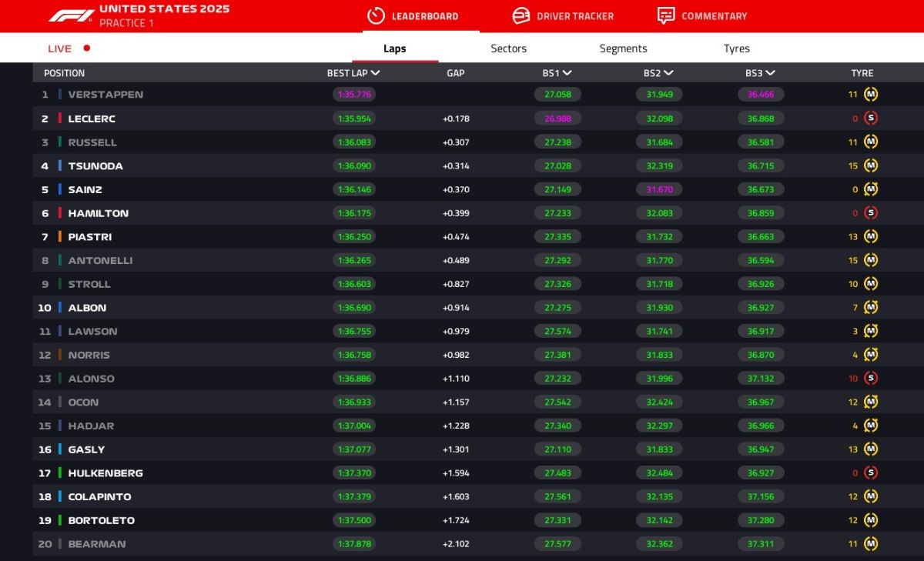Viewport: 924px width, 561px height.
Task: Click the Commentary speech bubble icon
Action: pos(666,16)
